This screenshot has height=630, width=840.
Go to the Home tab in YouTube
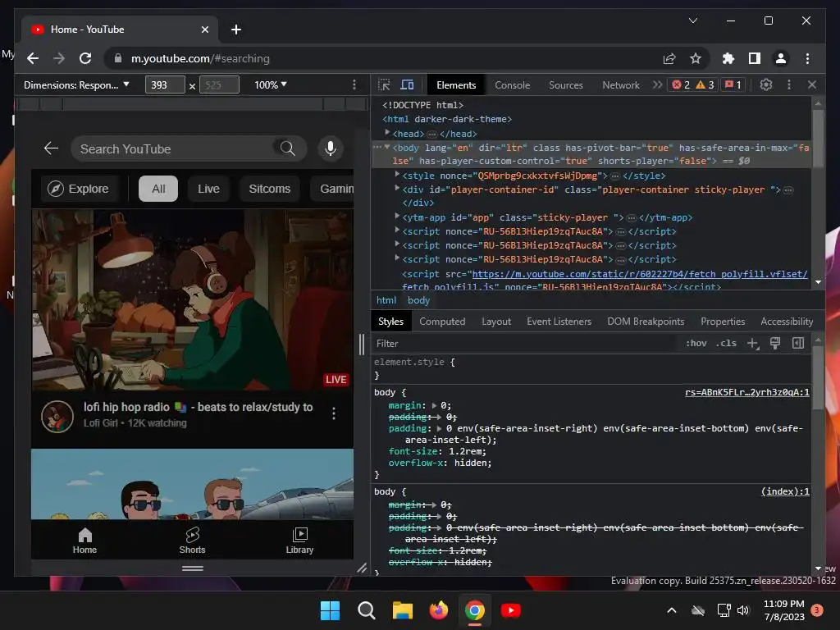click(x=84, y=541)
